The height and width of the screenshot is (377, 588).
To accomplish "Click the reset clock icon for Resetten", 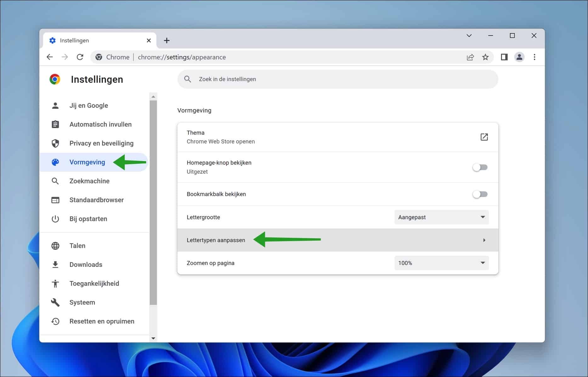I will click(55, 321).
